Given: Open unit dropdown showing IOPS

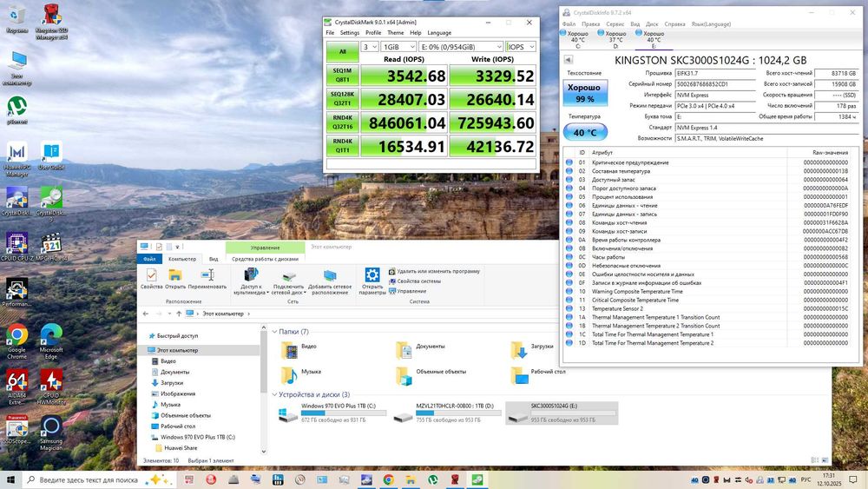Looking at the screenshot, I should click(x=521, y=47).
